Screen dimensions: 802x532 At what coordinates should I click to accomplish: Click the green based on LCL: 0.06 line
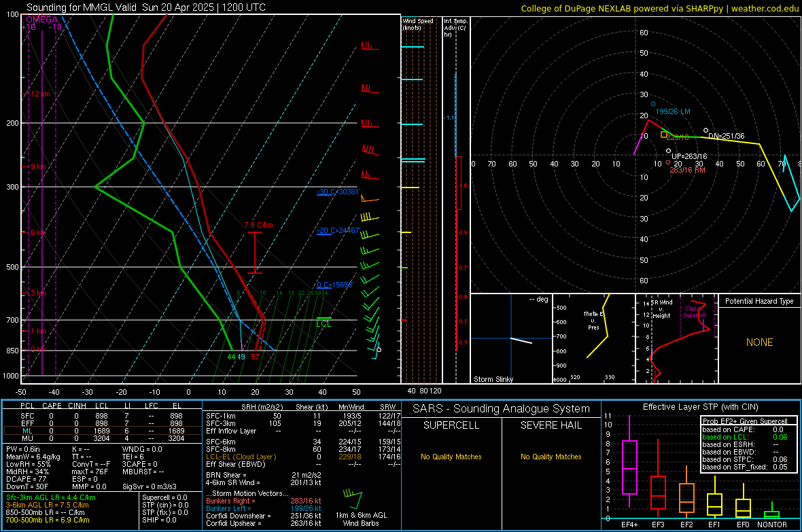(745, 437)
